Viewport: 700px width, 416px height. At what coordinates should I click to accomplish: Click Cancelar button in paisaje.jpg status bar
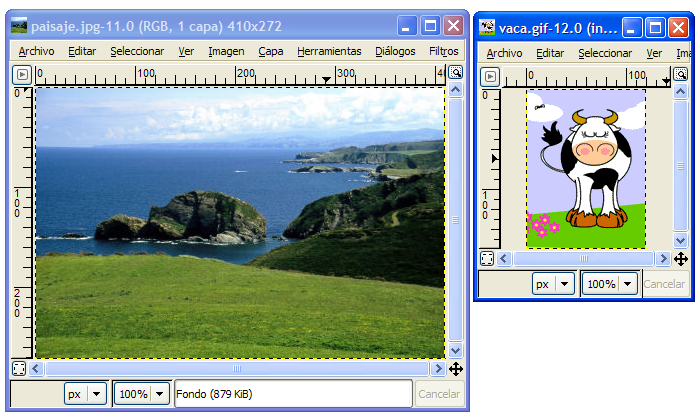pos(439,394)
